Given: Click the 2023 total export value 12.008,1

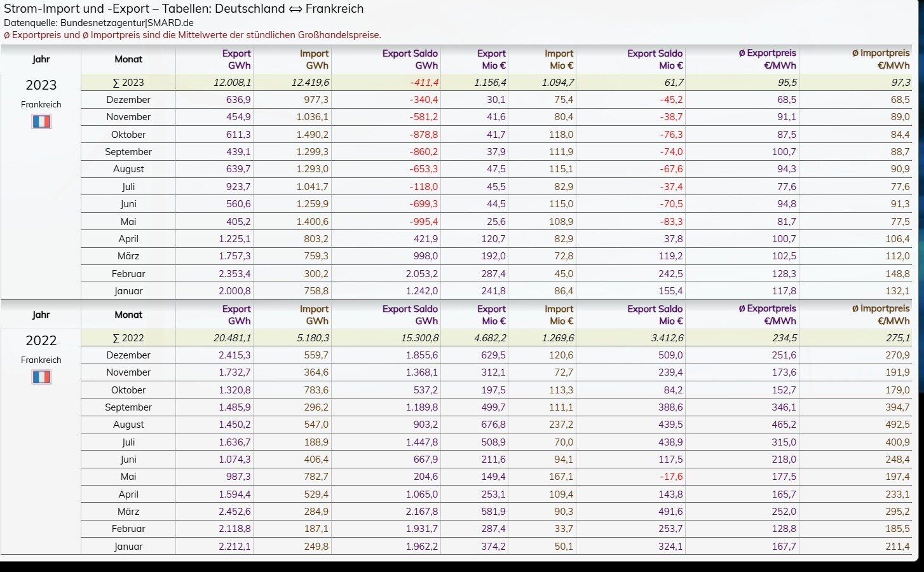Looking at the screenshot, I should 232,83.
